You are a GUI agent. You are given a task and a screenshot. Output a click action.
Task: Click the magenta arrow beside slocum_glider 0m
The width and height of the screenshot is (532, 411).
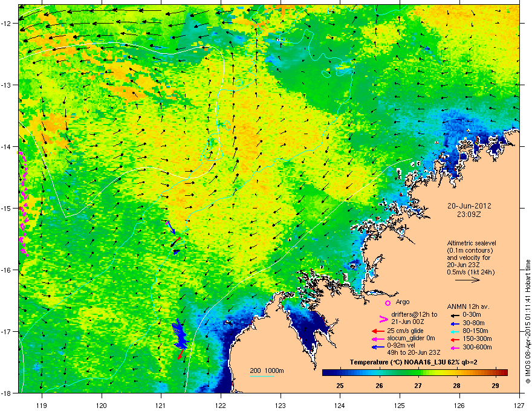click(x=378, y=339)
